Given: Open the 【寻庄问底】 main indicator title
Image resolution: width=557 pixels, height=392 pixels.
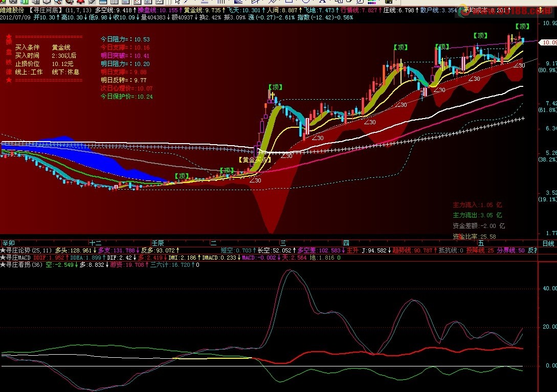Looking at the screenshot, I should tap(45, 10).
